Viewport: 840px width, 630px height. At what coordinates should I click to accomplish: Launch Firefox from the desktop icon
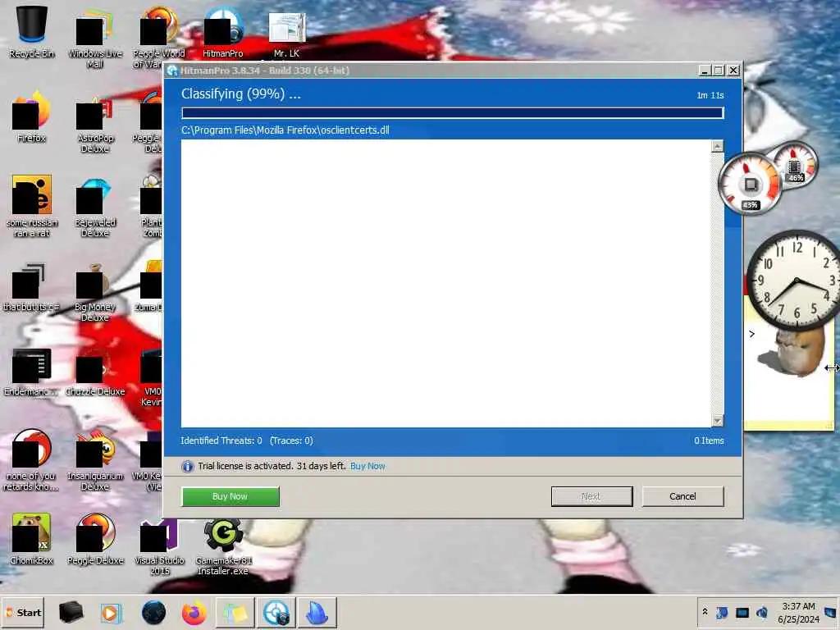[31, 116]
